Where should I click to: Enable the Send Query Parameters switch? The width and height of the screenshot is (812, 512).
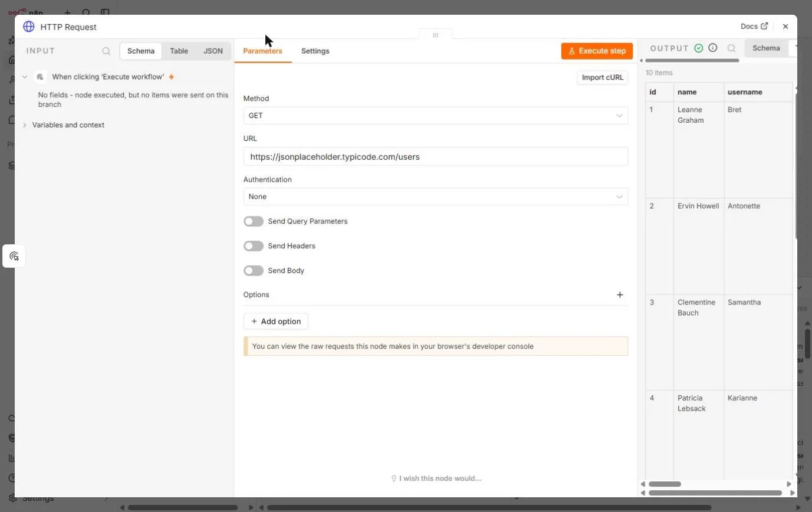point(254,221)
